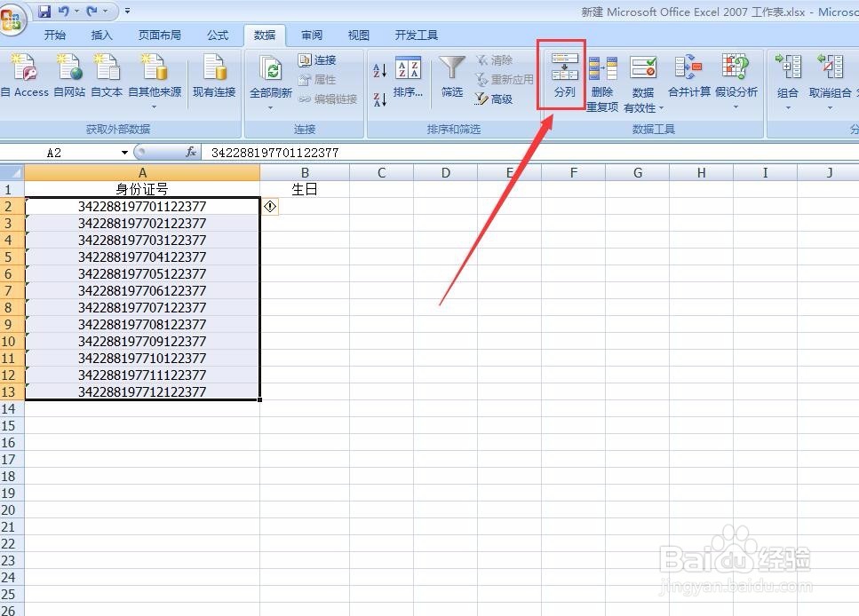Click 清除 filter button

pos(494,59)
